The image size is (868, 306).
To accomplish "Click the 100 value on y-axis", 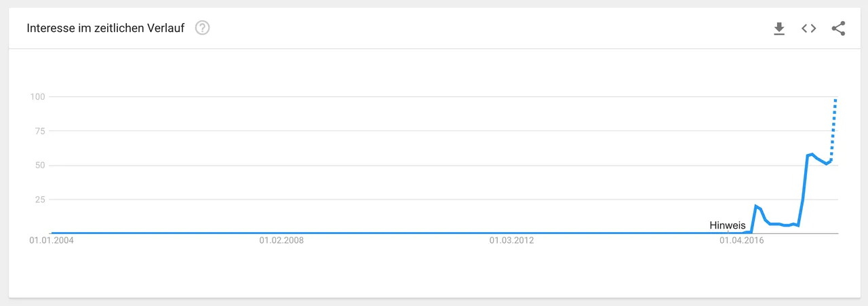I will coord(37,97).
